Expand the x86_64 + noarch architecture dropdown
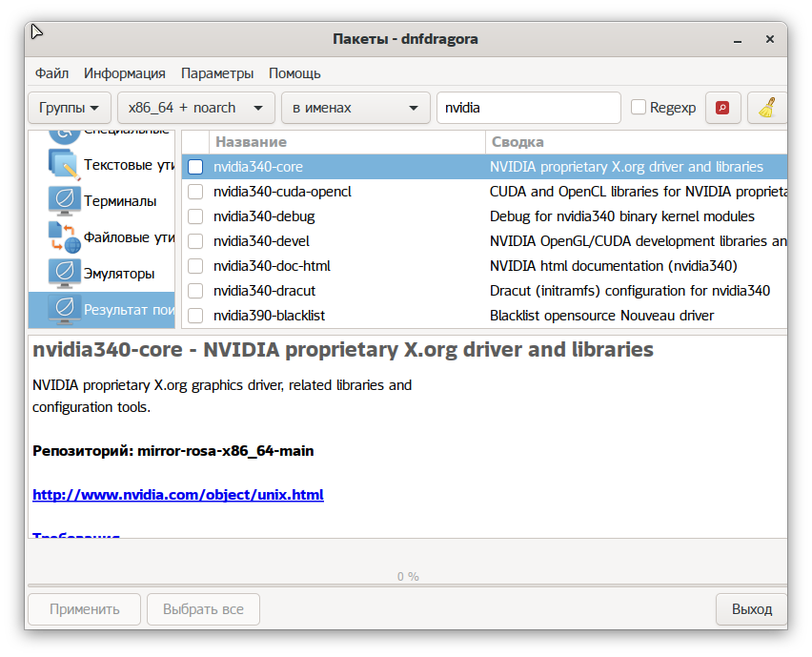Image resolution: width=812 pixels, height=657 pixels. pos(195,108)
